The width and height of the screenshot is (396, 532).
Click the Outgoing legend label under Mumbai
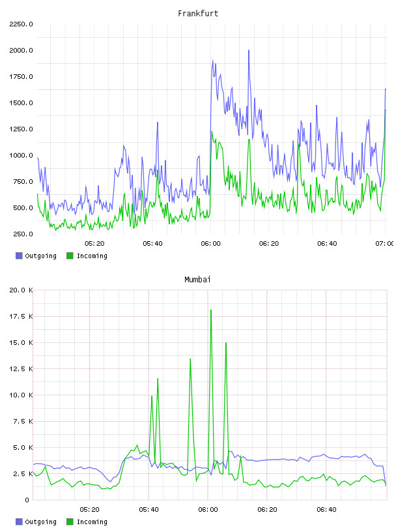[x=40, y=522]
